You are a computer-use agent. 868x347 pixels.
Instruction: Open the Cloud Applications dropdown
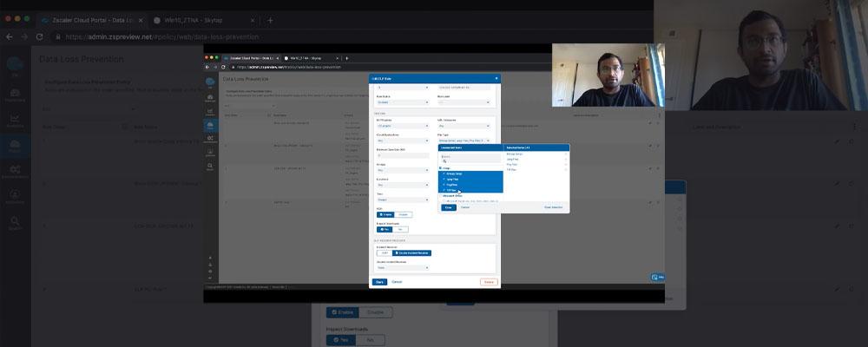click(x=401, y=139)
